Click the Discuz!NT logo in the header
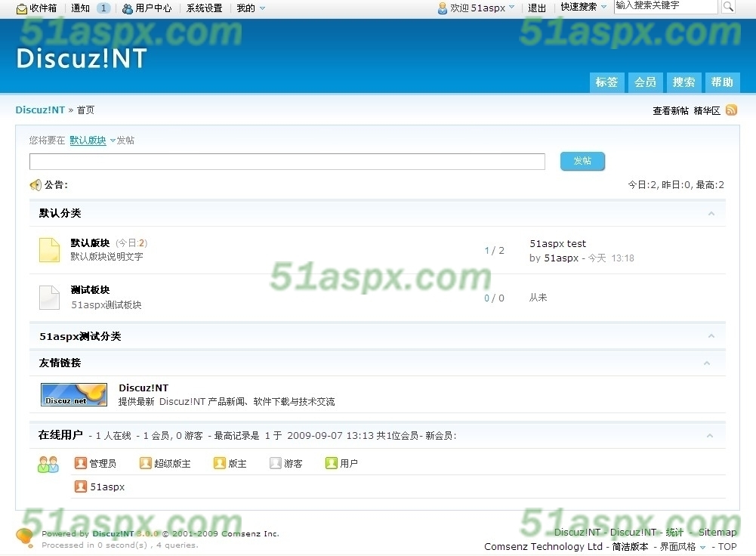 click(x=82, y=58)
